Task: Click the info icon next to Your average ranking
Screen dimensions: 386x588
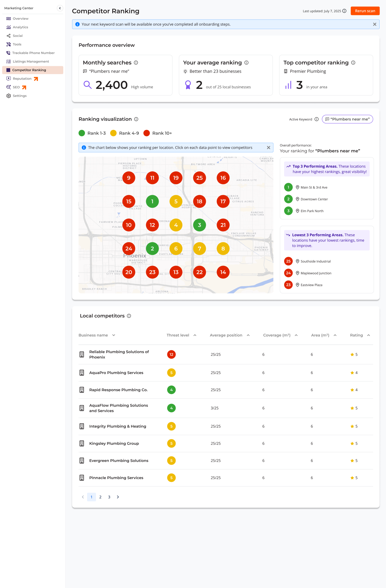Action: coord(246,63)
